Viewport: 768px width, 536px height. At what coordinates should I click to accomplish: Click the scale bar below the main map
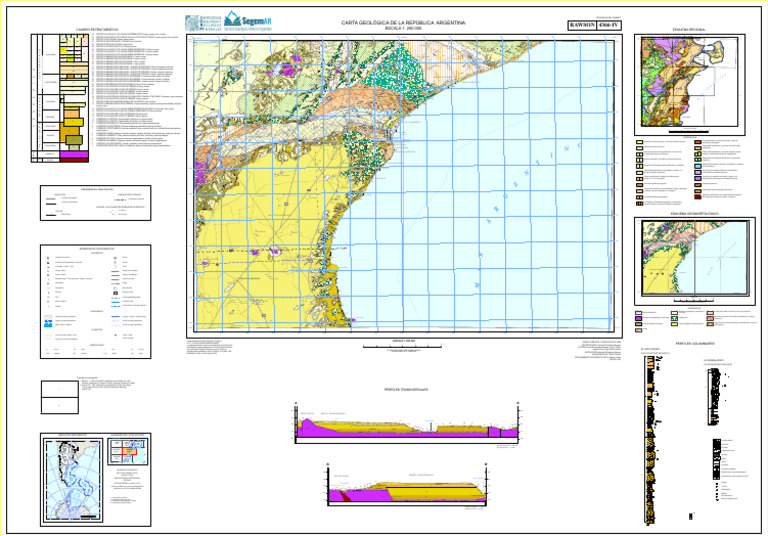click(402, 346)
